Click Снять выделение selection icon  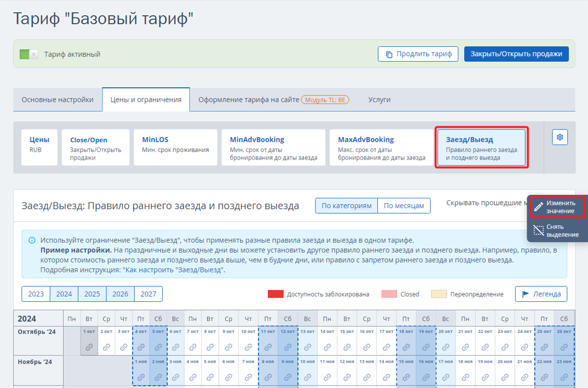[x=538, y=231]
